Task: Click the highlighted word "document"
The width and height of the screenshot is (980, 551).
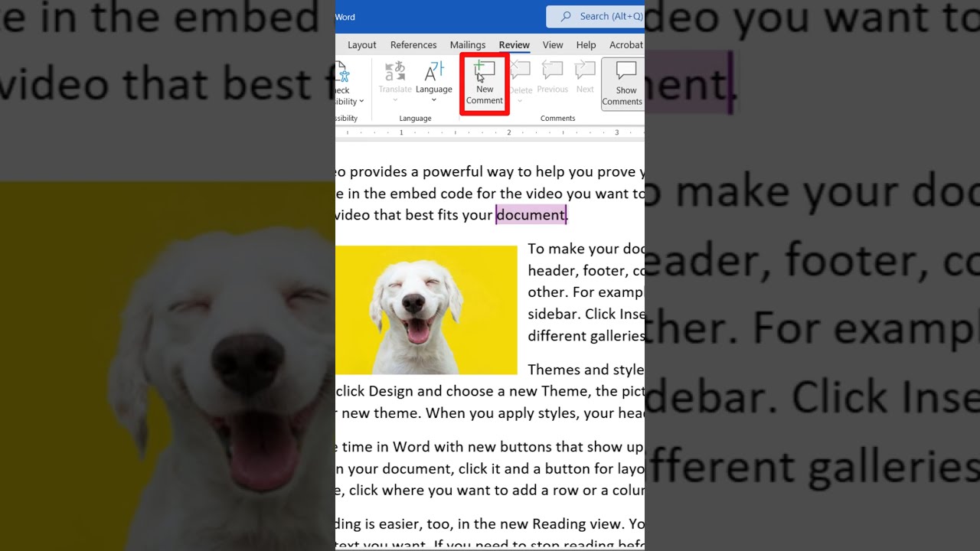Action: [531, 215]
